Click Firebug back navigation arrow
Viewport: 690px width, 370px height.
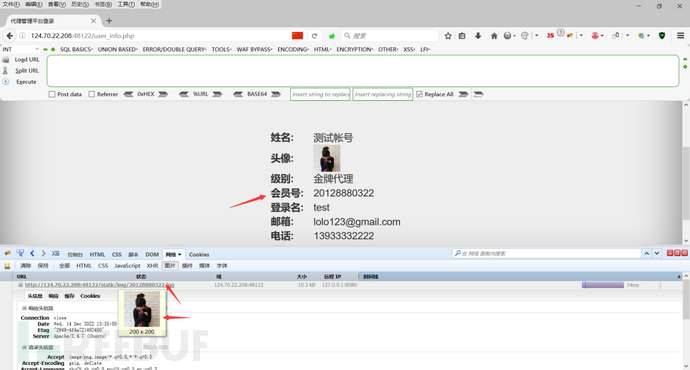pyautogui.click(x=32, y=253)
